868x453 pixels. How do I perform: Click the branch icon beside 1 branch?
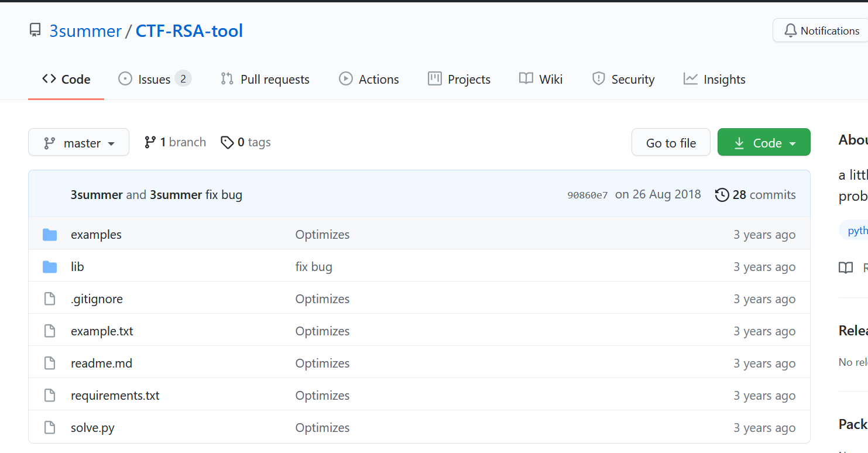point(150,142)
